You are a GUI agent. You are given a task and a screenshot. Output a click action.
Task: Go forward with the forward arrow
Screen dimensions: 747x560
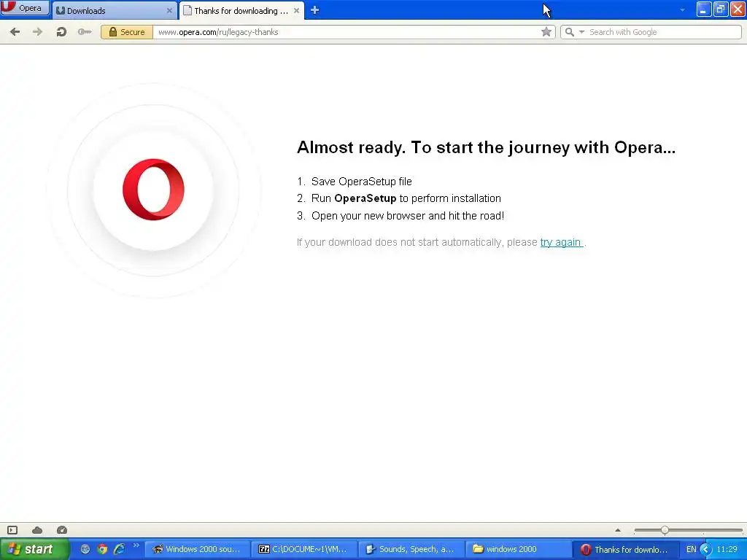[38, 32]
